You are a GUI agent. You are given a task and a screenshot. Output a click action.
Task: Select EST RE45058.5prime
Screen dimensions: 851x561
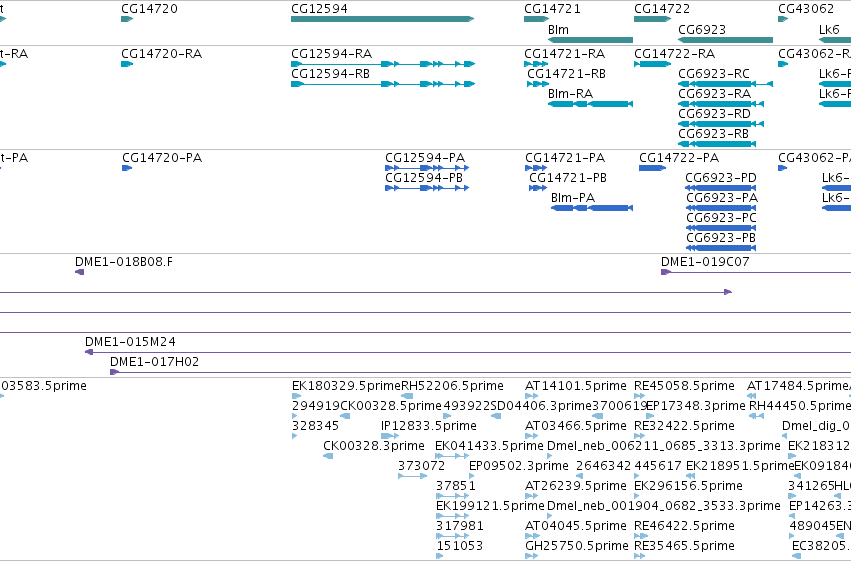[x=684, y=386]
